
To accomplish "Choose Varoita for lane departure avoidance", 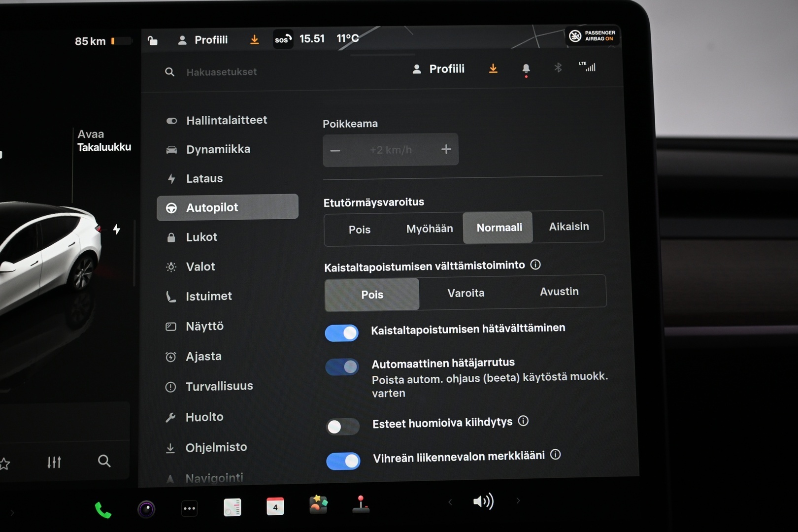I will (x=466, y=293).
